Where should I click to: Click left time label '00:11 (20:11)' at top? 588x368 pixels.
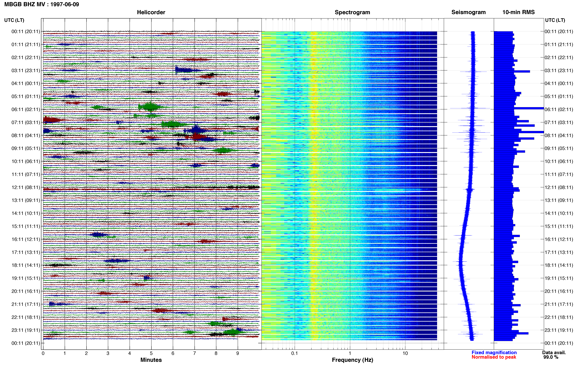point(26,31)
